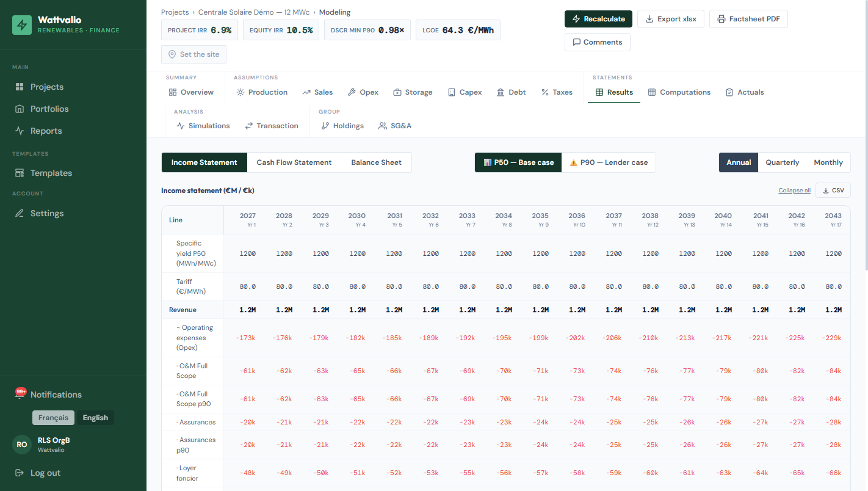The width and height of the screenshot is (868, 491).
Task: Click the DSCR MIN P90 0.98× badge
Action: tap(367, 30)
